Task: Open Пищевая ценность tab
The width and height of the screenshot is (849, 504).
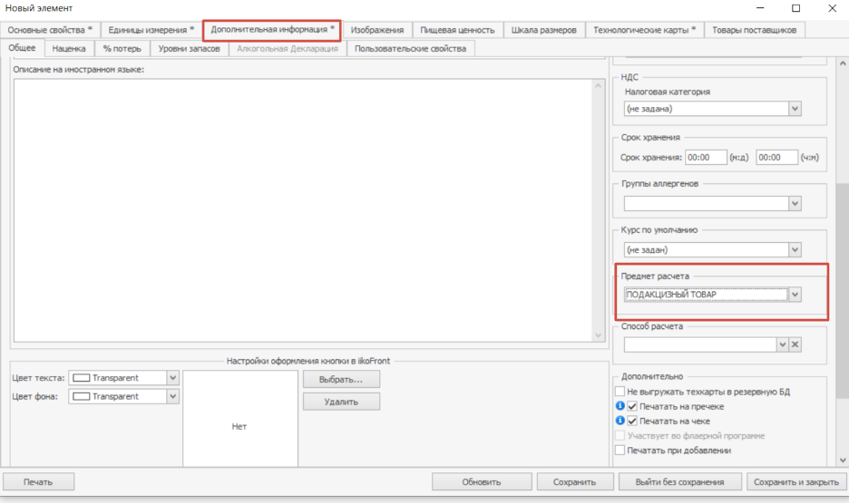Action: 457,30
